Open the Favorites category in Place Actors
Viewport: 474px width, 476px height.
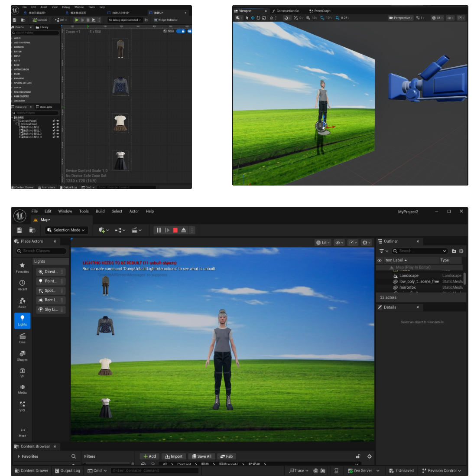click(22, 267)
